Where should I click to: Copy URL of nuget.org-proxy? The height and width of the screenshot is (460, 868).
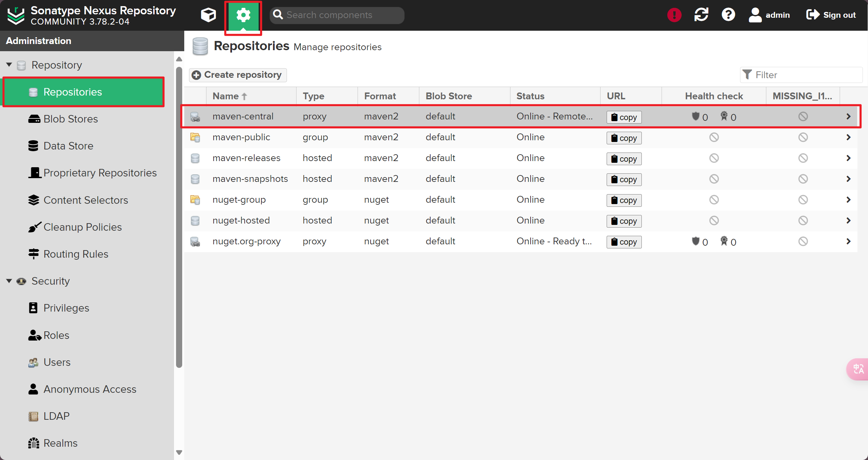[624, 242]
